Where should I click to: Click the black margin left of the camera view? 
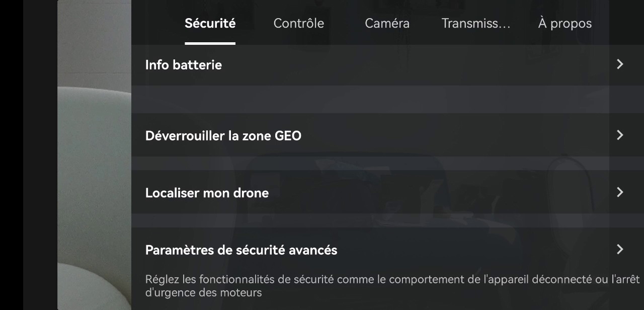(12, 155)
